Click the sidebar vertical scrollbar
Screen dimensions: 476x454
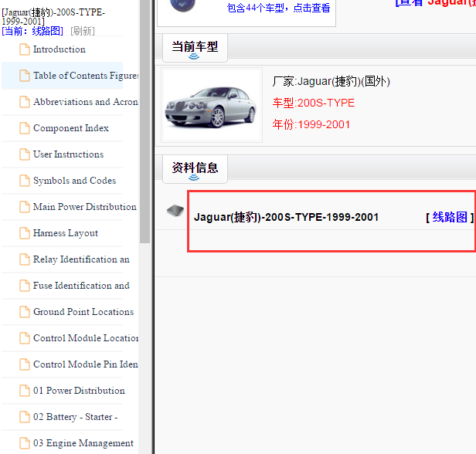[144, 121]
